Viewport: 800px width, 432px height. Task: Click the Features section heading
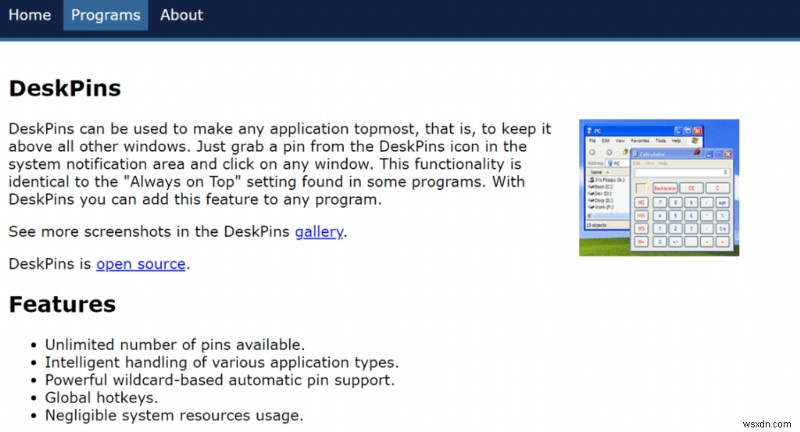[x=62, y=304]
